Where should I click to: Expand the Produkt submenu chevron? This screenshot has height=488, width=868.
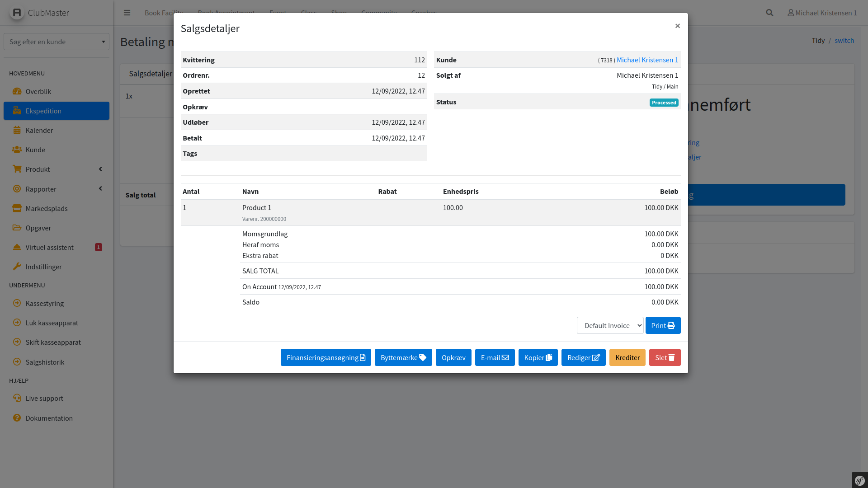[100, 169]
